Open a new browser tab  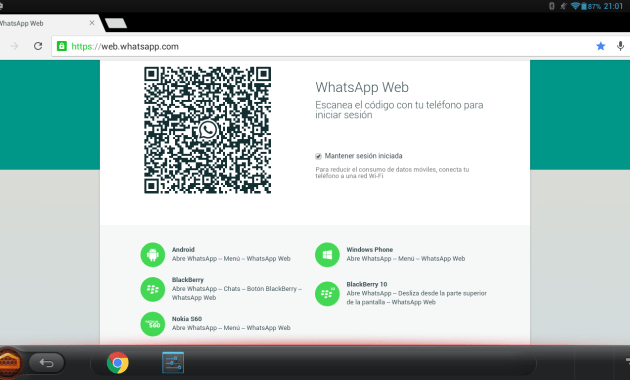coord(116,23)
